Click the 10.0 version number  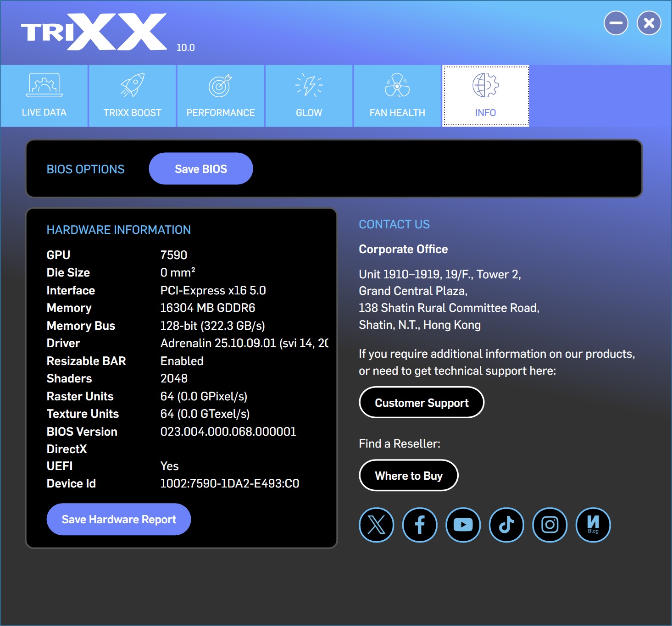coord(186,48)
